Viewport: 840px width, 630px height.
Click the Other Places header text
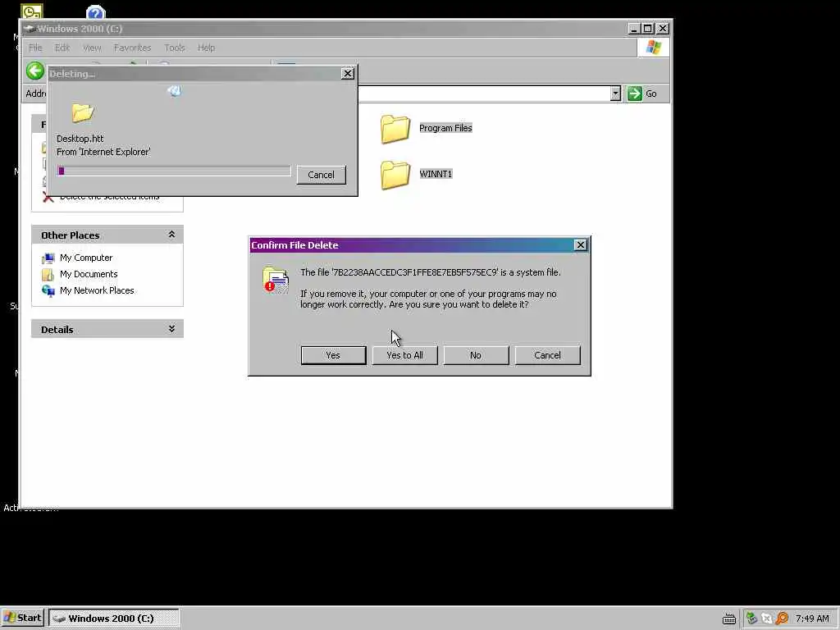[x=71, y=235]
